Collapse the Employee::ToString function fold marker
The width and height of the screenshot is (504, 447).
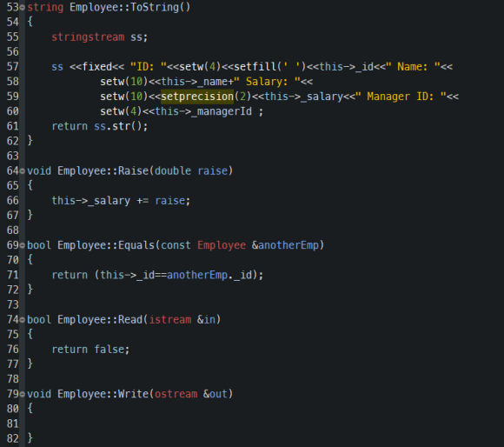tap(23, 8)
